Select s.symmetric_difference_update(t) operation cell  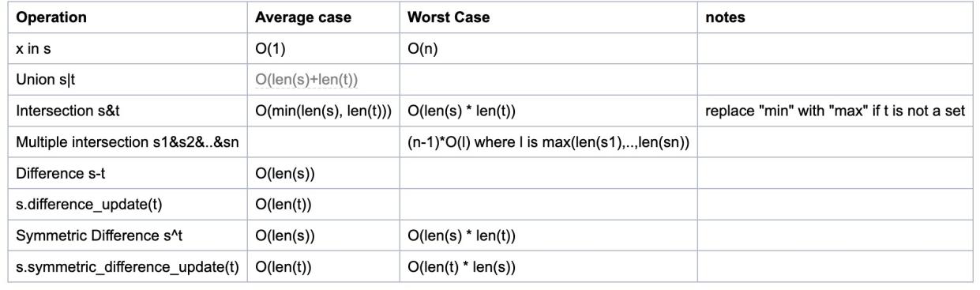(127, 268)
